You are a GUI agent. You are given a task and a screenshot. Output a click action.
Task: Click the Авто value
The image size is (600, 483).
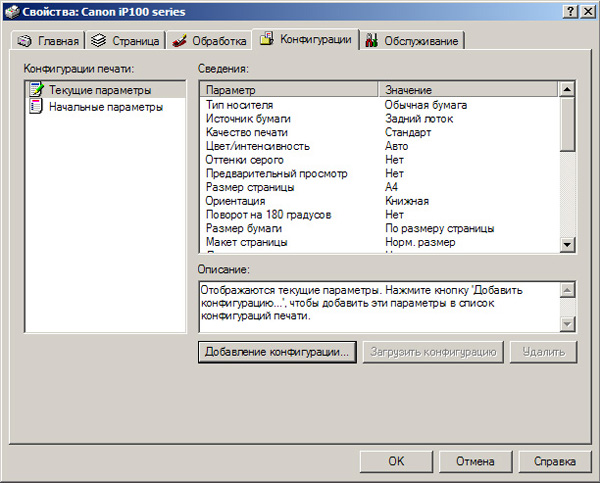(396, 146)
